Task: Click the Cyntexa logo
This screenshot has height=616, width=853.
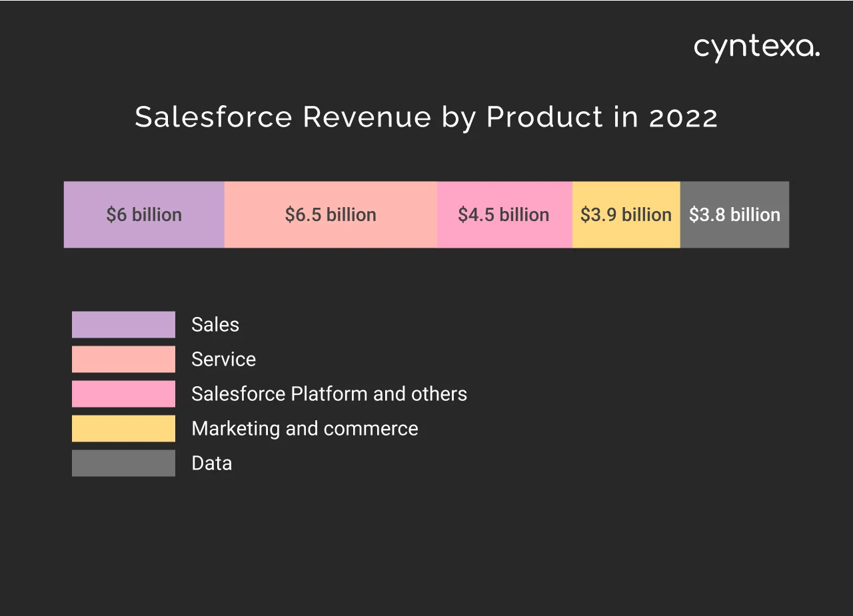Action: (x=756, y=47)
